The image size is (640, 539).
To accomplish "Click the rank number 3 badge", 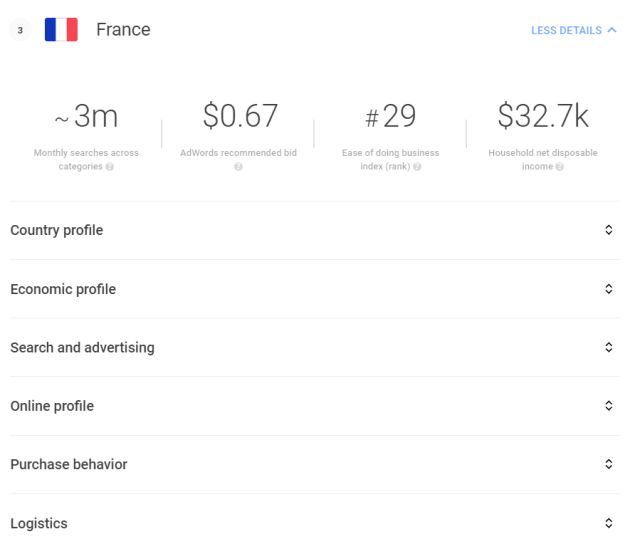I will point(20,30).
